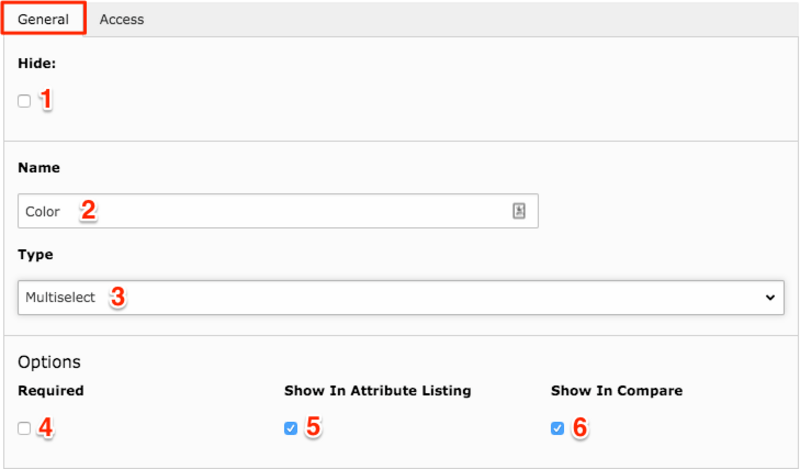Click red annotation number 3
Viewport: 800px width, 469px height.
pyautogui.click(x=117, y=297)
